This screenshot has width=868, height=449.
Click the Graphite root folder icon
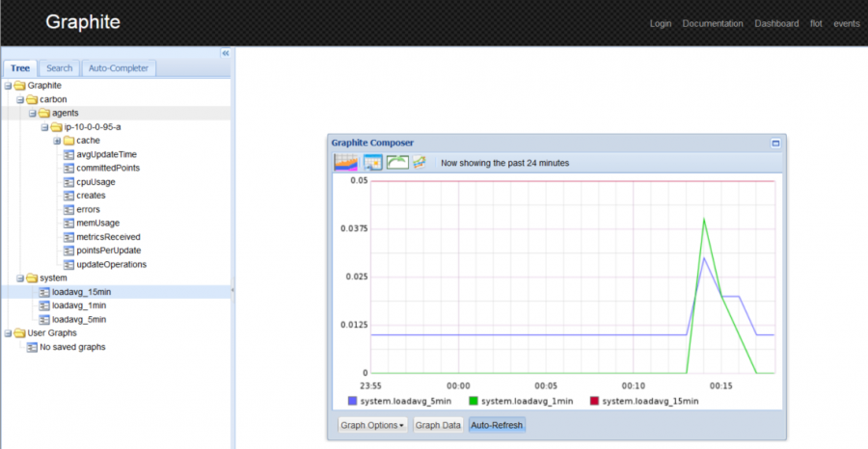[20, 86]
